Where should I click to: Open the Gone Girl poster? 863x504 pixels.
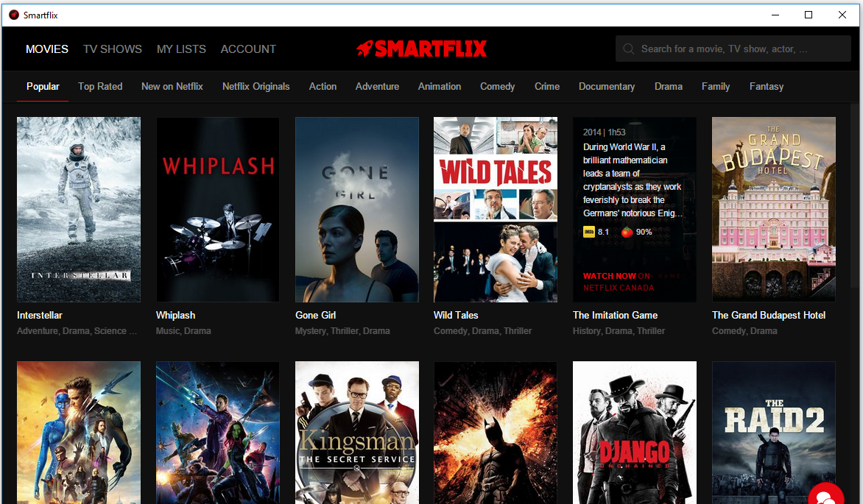coord(356,209)
